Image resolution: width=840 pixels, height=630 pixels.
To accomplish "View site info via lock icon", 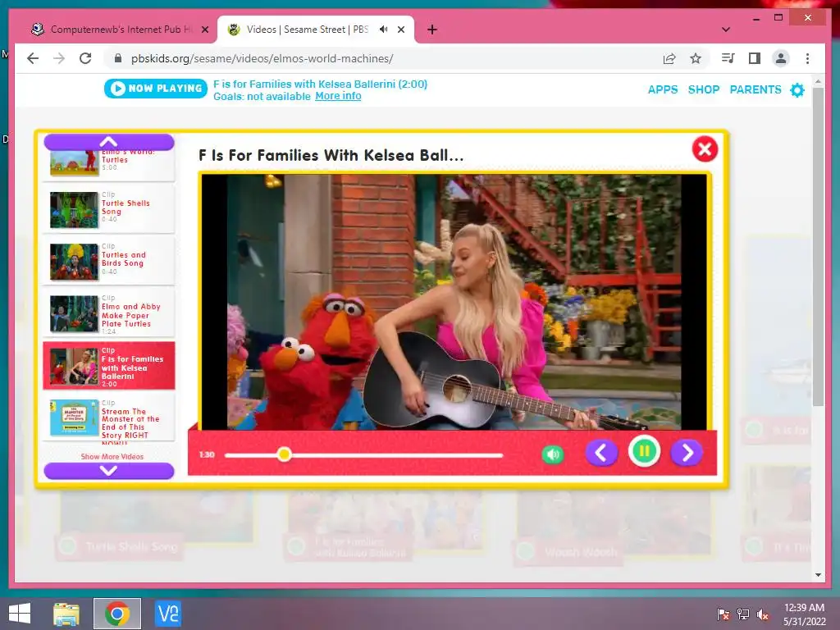I will (x=118, y=58).
